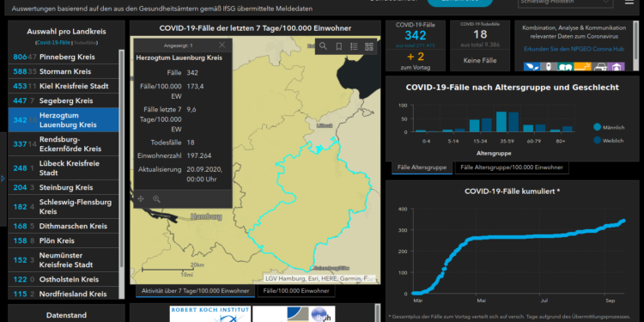
Task: Select Lübeck Kreisfreie Stadt row
Action: 64,168
